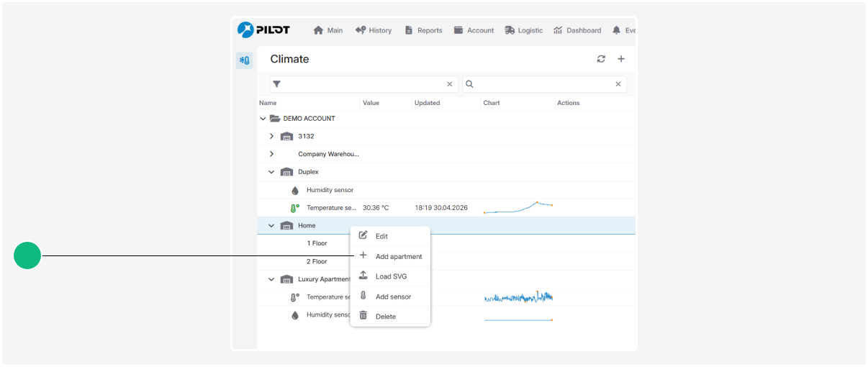The height and width of the screenshot is (367, 868).
Task: Click the green Duplex temperature sensor icon
Action: [x=295, y=208]
